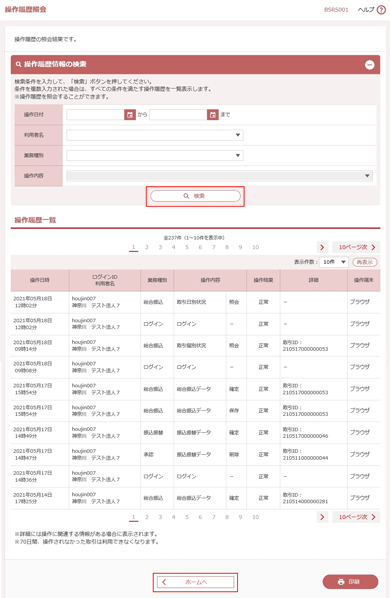Viewport: 390px width, 598px height.
Task: Go to page 5 in top pagination
Action: [x=187, y=247]
